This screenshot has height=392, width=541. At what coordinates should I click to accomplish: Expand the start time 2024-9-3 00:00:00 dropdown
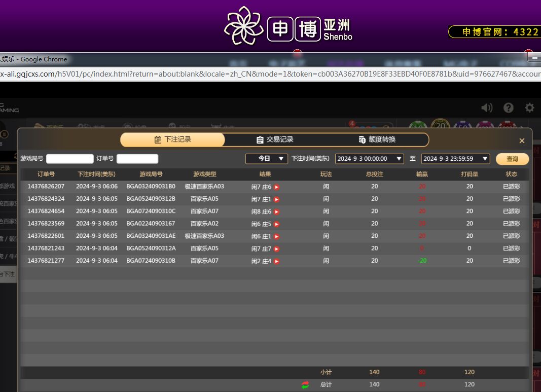tap(369, 159)
